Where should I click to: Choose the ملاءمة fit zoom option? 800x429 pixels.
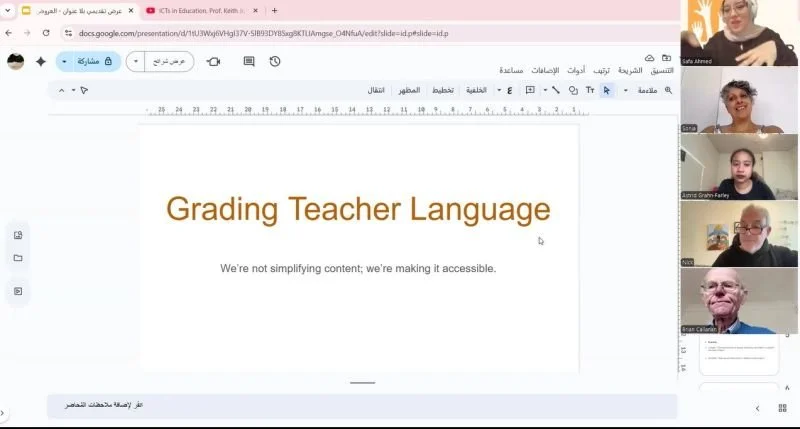pos(647,90)
